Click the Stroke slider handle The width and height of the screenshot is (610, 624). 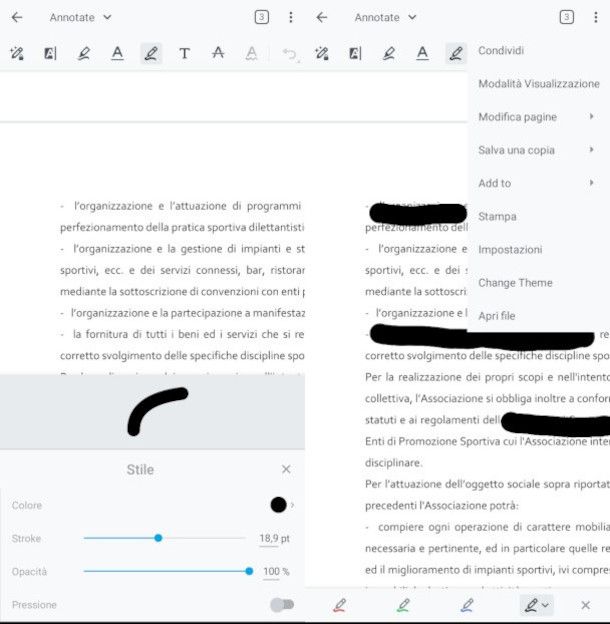coord(158,538)
